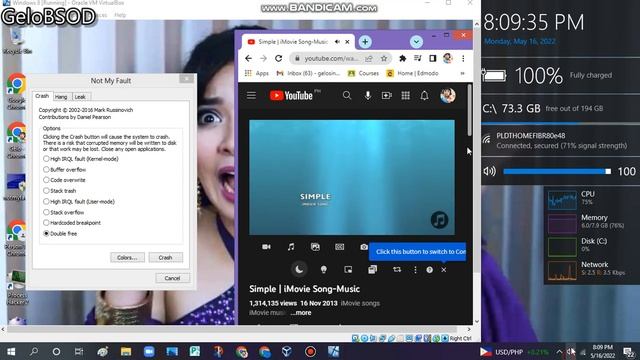Open the Chrome profile avatar
640x360 pixels.
(x=448, y=58)
